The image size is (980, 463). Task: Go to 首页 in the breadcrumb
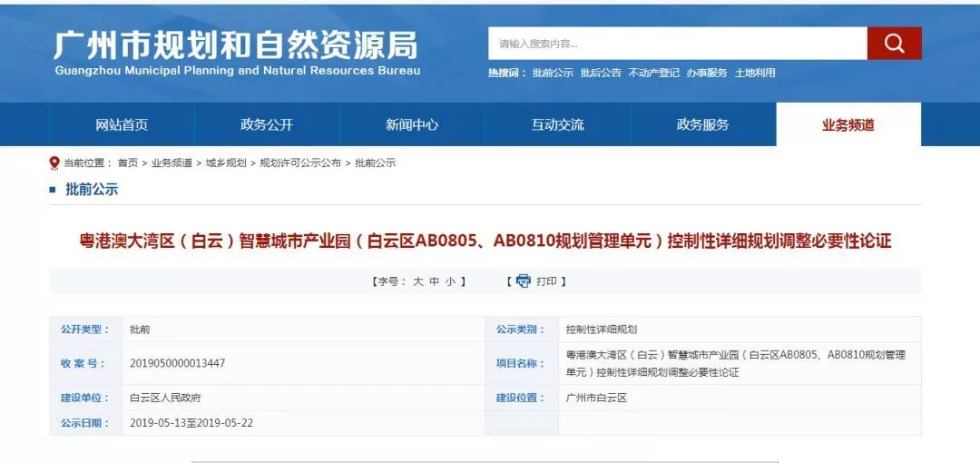coord(128,163)
